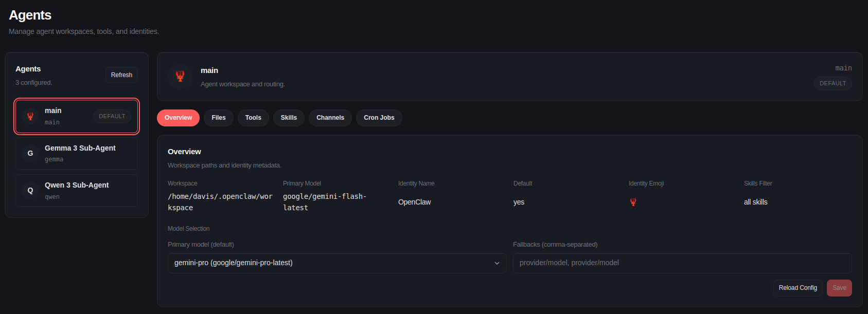Open the Tools tab
The image size is (868, 314).
[x=253, y=118]
